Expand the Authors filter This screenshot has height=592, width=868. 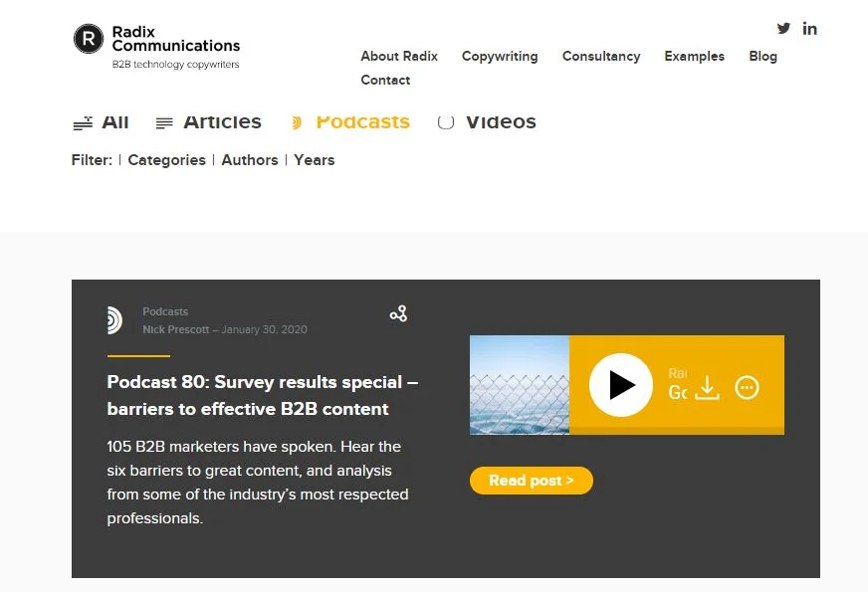click(x=250, y=160)
